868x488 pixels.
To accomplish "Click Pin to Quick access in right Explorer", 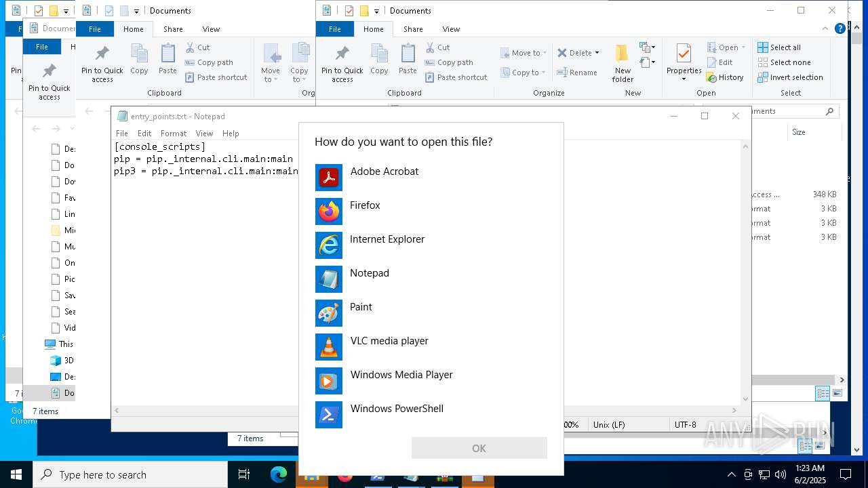I will click(342, 64).
